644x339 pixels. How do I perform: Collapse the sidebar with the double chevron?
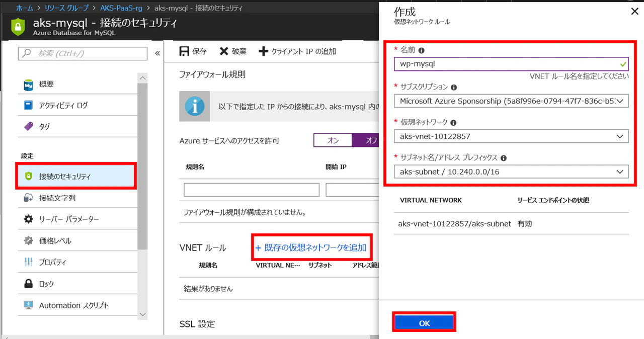pos(157,53)
